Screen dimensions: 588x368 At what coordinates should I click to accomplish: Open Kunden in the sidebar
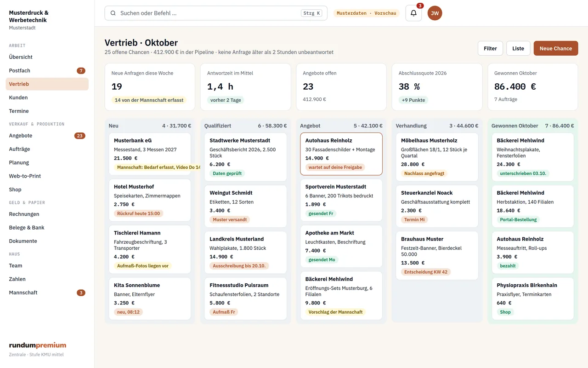pyautogui.click(x=47, y=98)
